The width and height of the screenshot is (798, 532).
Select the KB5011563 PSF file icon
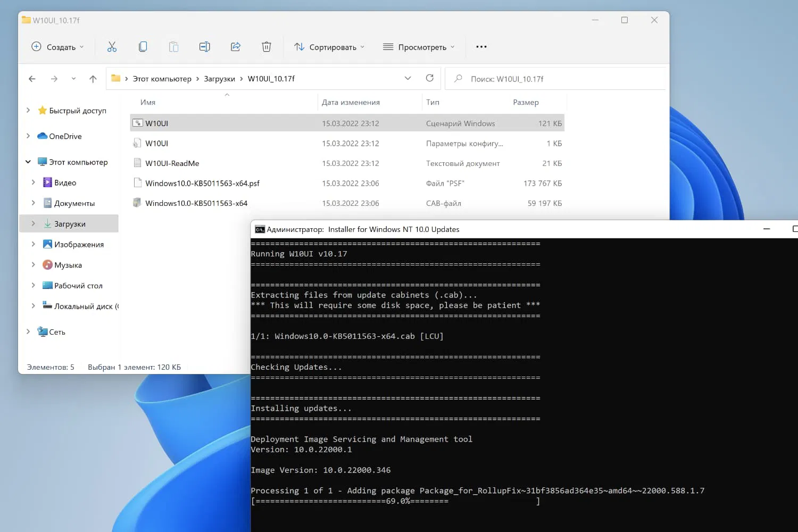pos(137,183)
